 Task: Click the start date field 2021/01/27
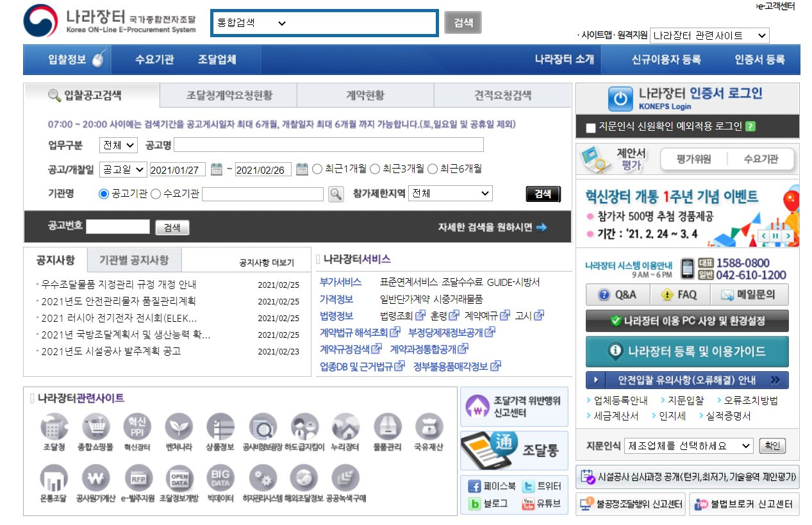pyautogui.click(x=178, y=169)
